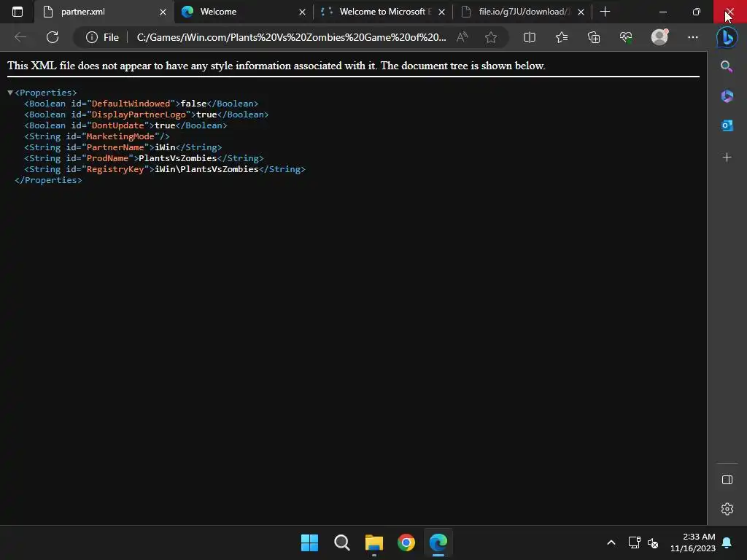Open the tab actions menu icon

[x=18, y=12]
